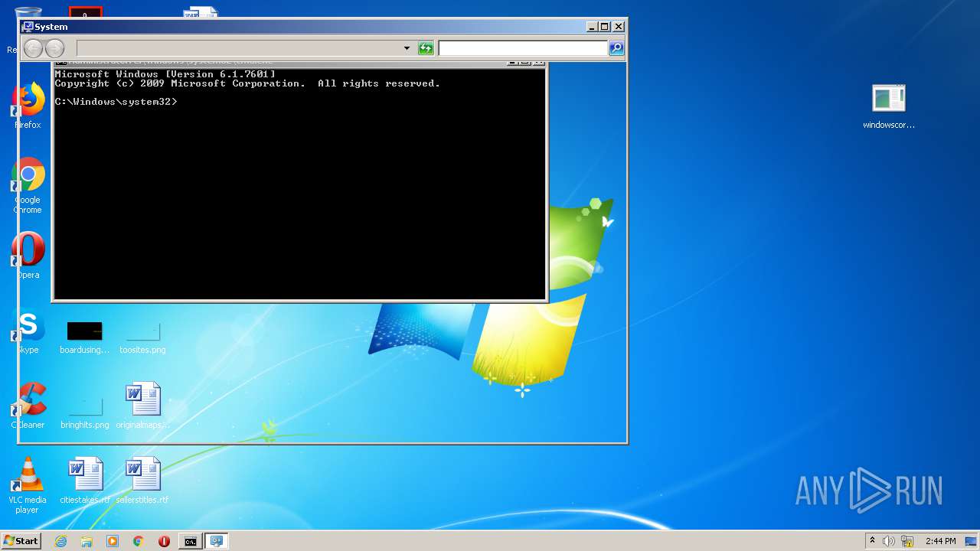Click the System window title bar icon
980x551 pixels.
[28, 27]
